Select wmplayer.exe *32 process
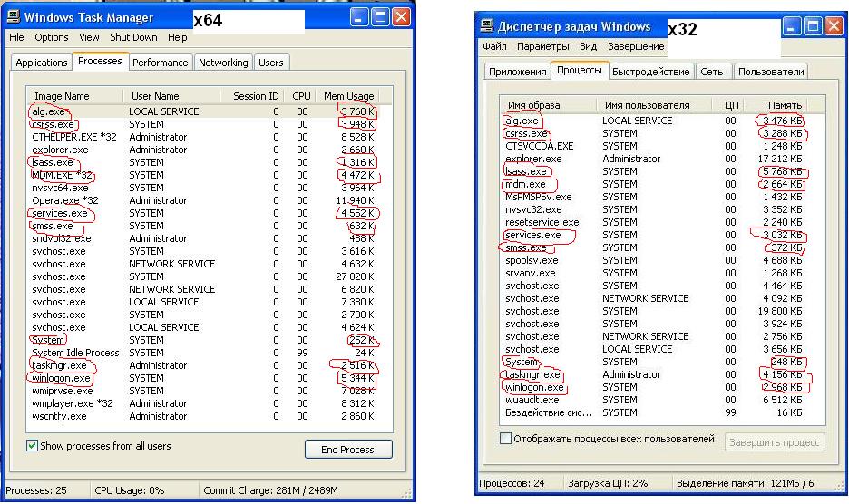Viewport: 849px width, 504px height. tap(203, 403)
